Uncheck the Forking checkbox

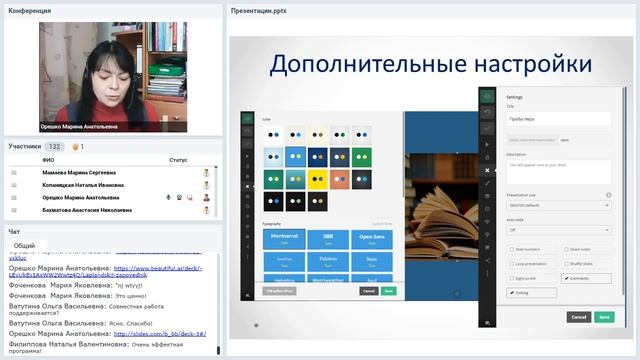tap(512, 293)
